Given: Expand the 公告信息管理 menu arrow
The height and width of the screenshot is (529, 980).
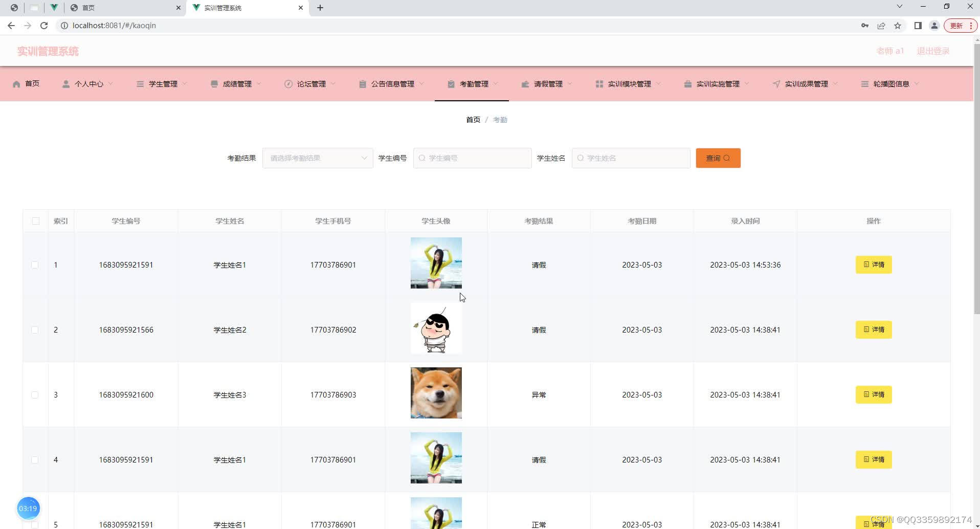Looking at the screenshot, I should click(x=422, y=84).
